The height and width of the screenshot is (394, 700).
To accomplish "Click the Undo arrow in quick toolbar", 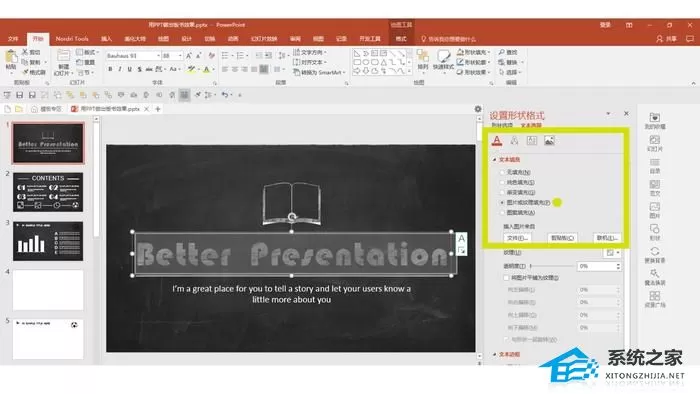I will 225,95.
